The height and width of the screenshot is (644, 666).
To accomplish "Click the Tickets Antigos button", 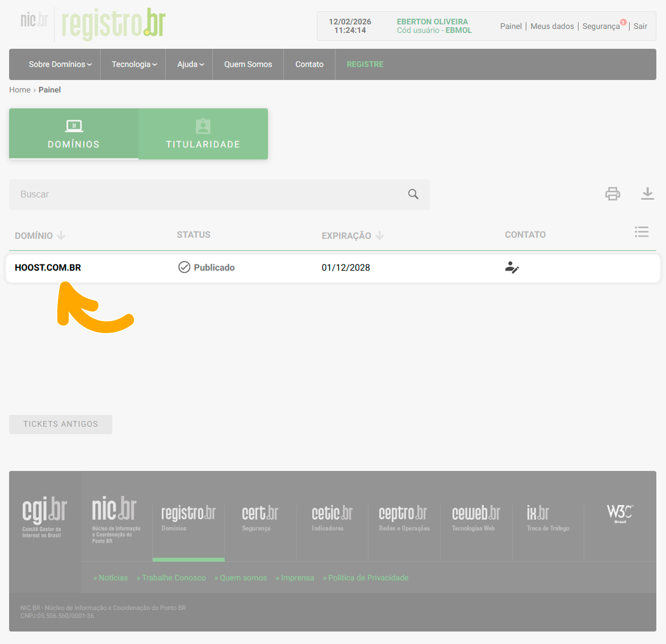I will [x=61, y=424].
